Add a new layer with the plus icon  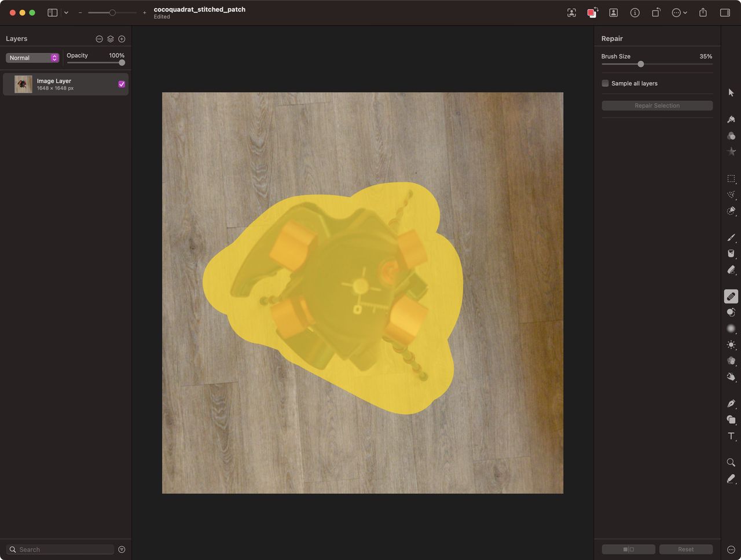pyautogui.click(x=122, y=39)
